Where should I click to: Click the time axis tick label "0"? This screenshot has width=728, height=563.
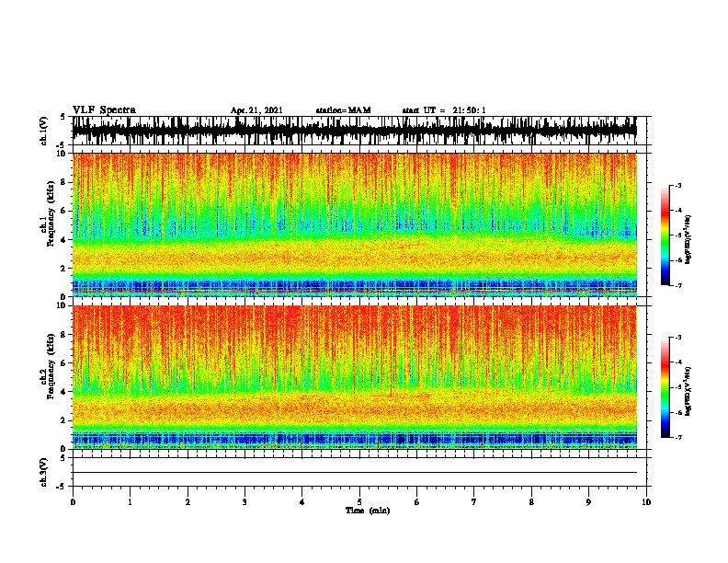[73, 502]
